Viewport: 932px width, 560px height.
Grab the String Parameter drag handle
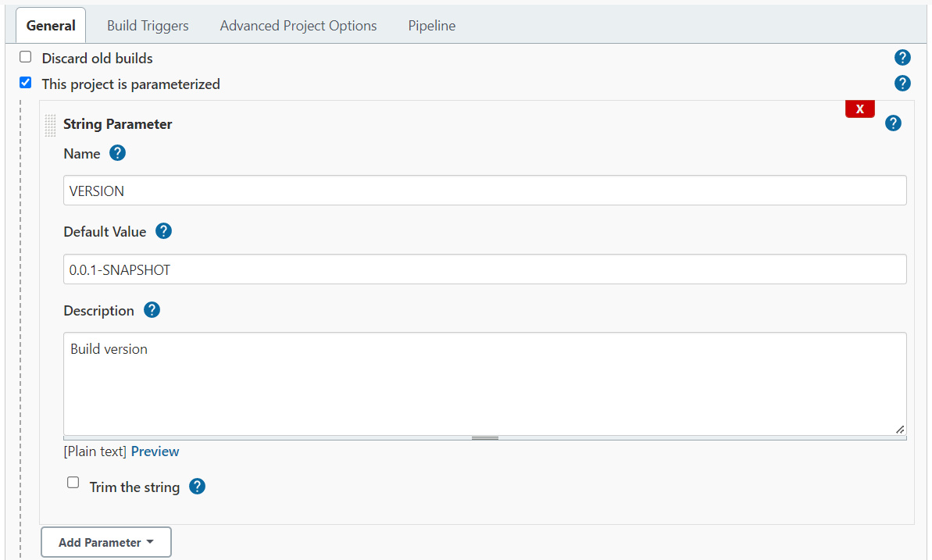click(51, 125)
